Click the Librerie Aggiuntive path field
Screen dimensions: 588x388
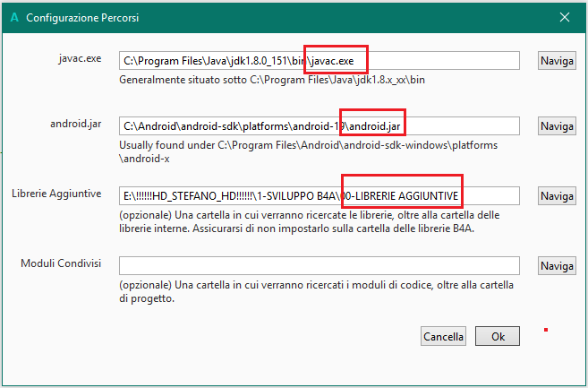(x=320, y=195)
